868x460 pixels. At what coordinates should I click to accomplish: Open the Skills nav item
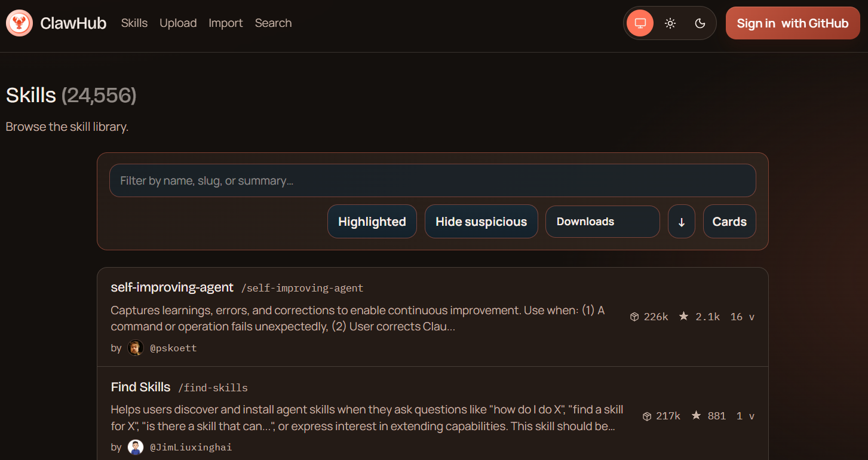click(x=134, y=23)
